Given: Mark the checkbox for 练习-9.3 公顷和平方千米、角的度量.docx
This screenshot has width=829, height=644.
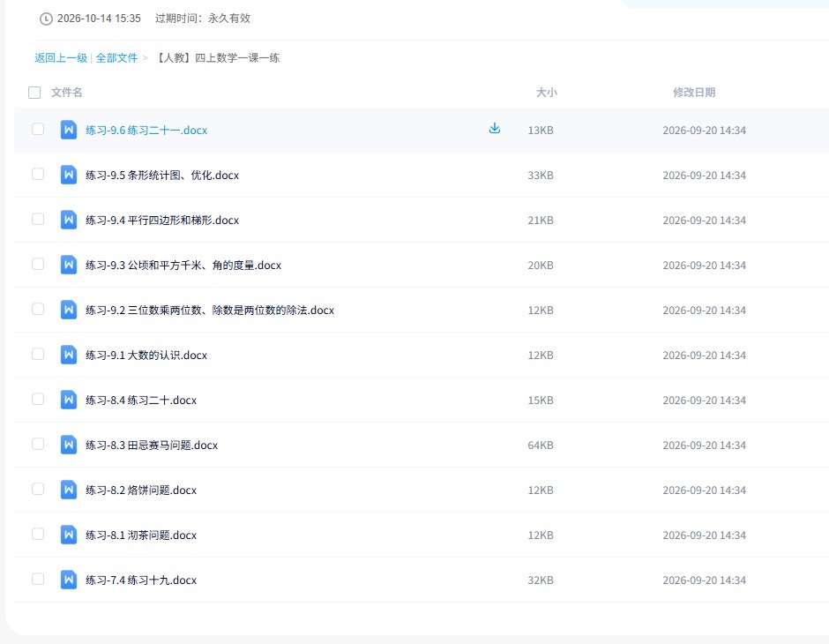Looking at the screenshot, I should (x=38, y=264).
